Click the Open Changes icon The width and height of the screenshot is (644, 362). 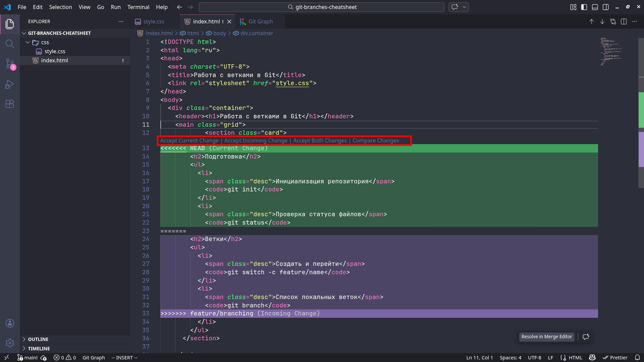pyautogui.click(x=613, y=21)
